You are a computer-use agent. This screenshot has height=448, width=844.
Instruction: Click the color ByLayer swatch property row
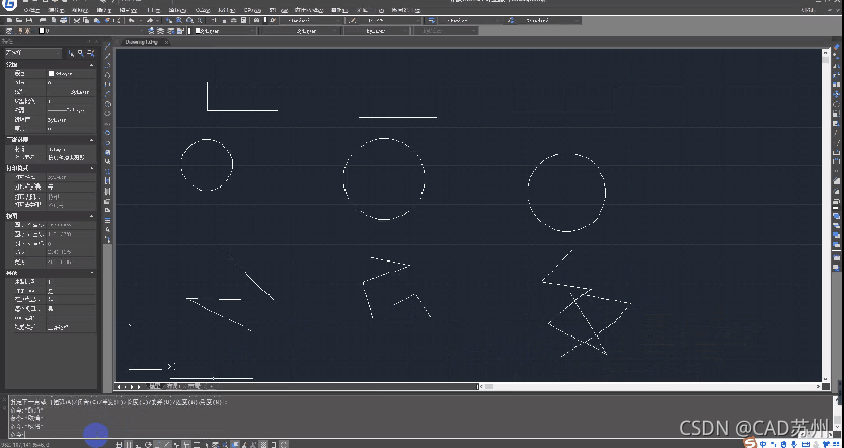click(x=50, y=73)
